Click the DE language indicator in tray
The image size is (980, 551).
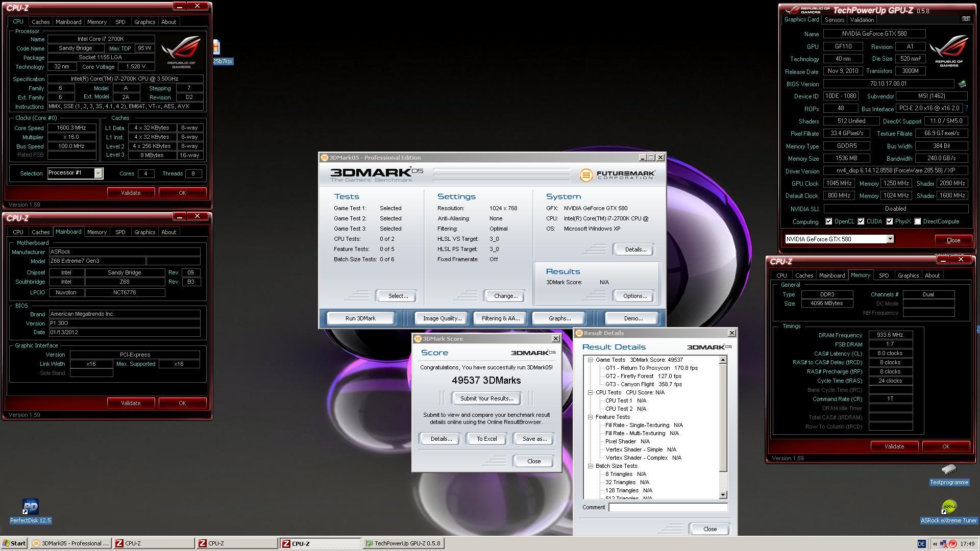[x=921, y=544]
